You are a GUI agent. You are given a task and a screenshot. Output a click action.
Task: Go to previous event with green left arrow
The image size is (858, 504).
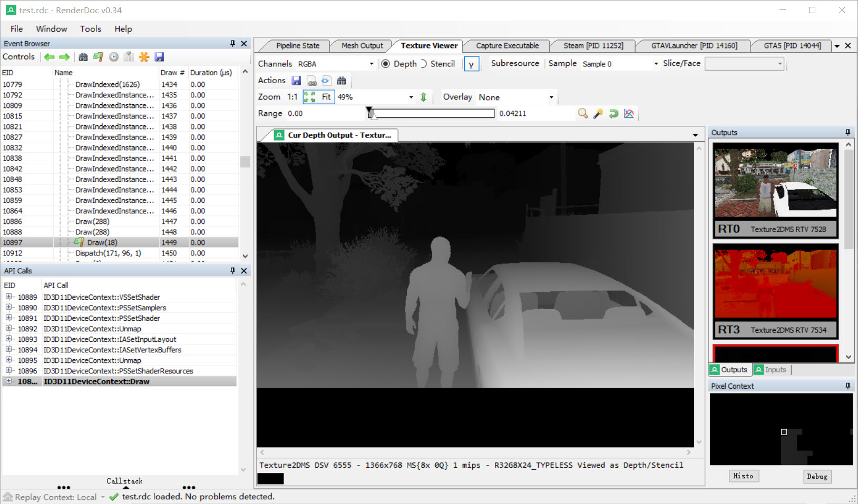point(49,57)
